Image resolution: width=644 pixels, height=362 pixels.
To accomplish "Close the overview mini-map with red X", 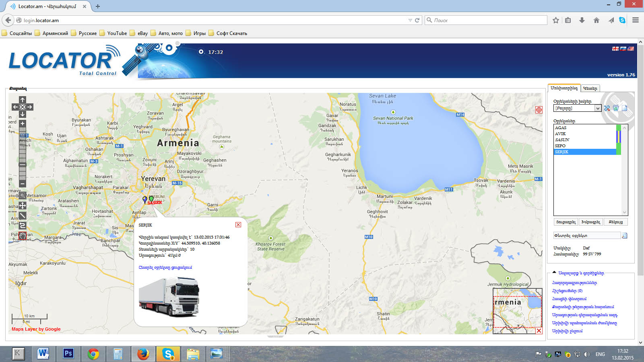I will click(x=539, y=331).
